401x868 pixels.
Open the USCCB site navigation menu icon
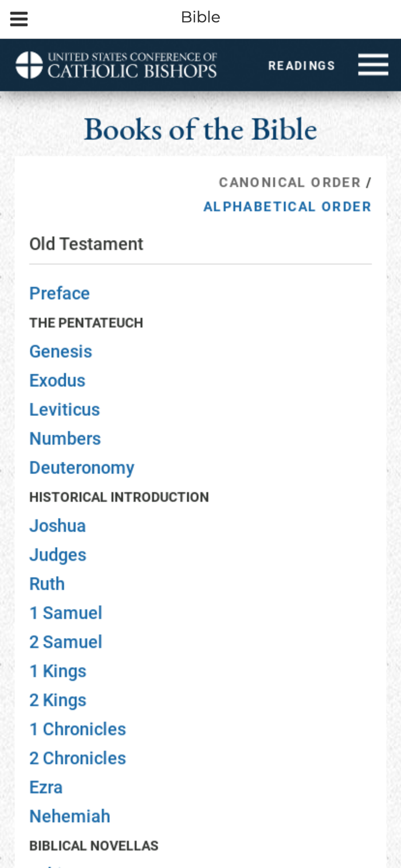(x=373, y=65)
